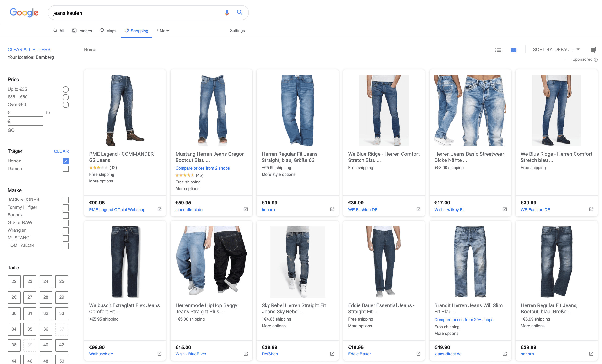Image resolution: width=602 pixels, height=364 pixels.
Task: Open external link icon beside €49.90 jeans-direct.de
Action: [x=505, y=353]
